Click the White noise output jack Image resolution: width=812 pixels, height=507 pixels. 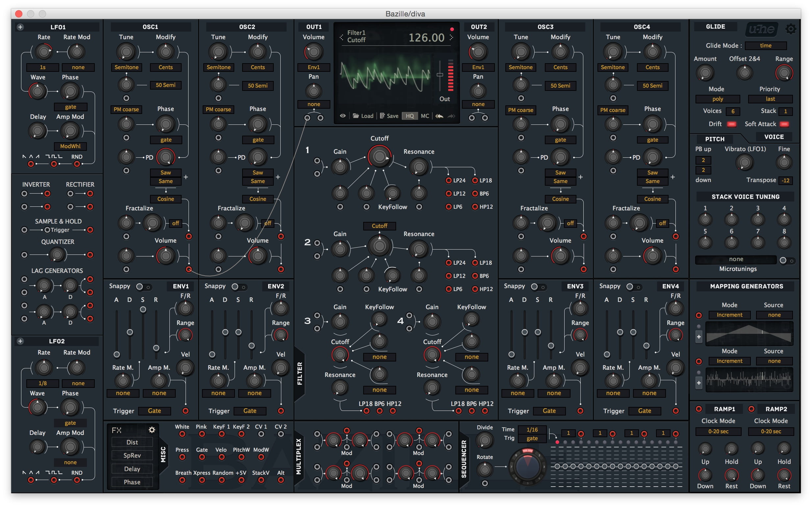[x=182, y=434]
